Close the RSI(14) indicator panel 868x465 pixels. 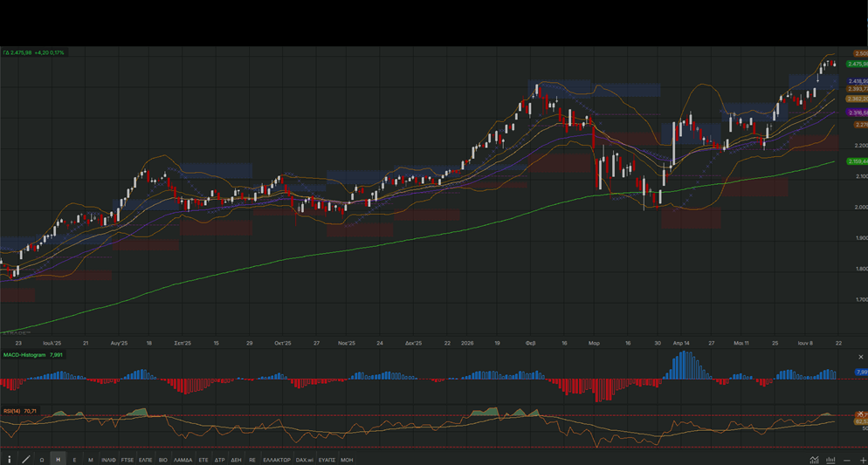click(x=860, y=414)
